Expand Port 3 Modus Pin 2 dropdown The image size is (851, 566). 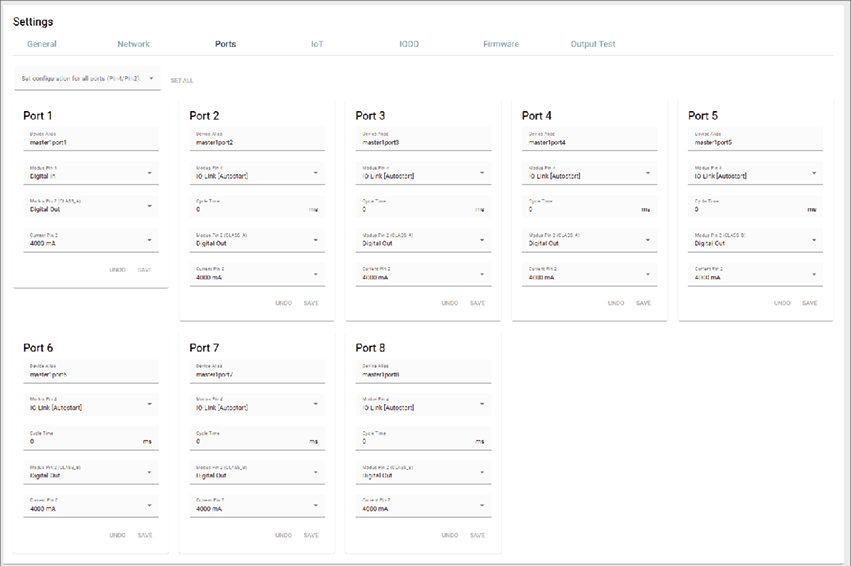(x=423, y=240)
